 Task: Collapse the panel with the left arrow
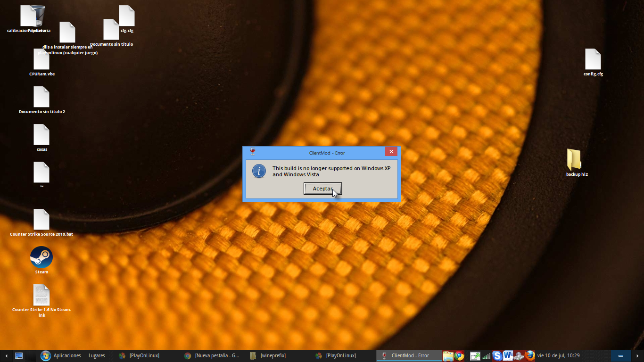point(6,356)
